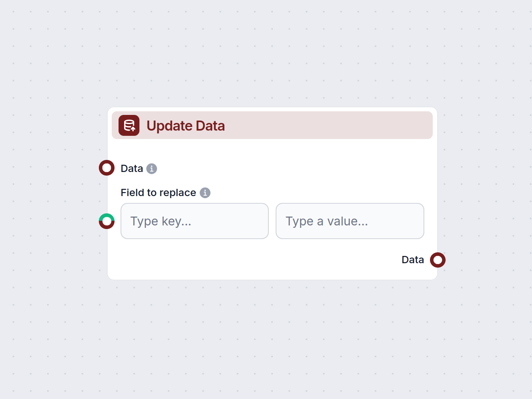This screenshot has width=532, height=399.
Task: Click the info icon beside Field to replace
Action: click(205, 193)
